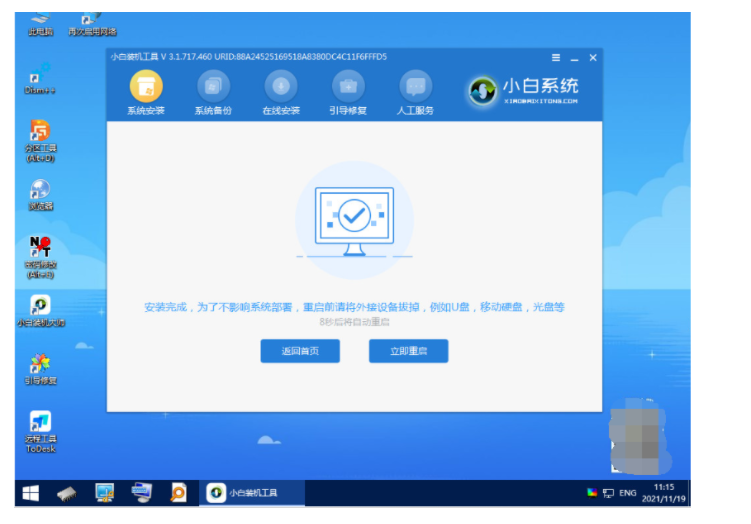Select 小白装机工具 taskbar button

(x=252, y=493)
